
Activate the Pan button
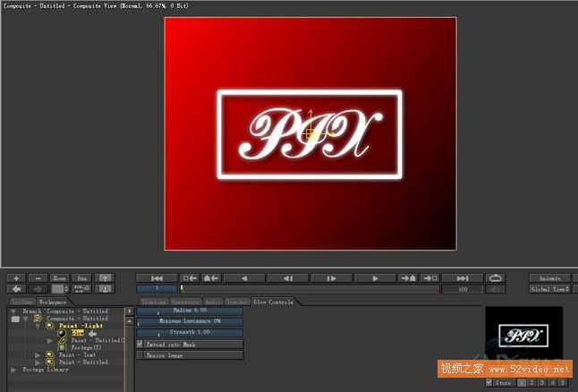tap(81, 278)
